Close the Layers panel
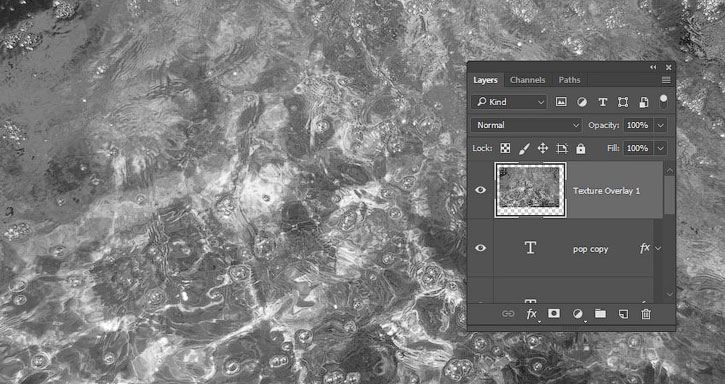The width and height of the screenshot is (725, 384). 669,68
